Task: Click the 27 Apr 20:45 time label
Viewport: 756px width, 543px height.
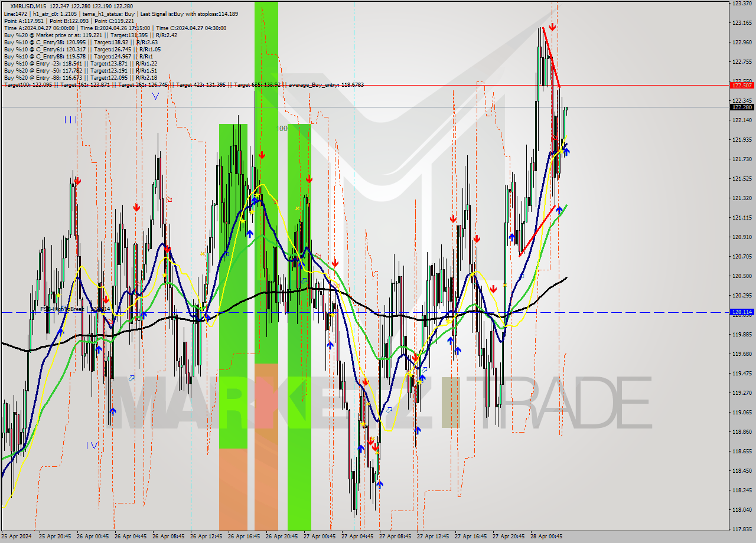Action: pyautogui.click(x=509, y=537)
